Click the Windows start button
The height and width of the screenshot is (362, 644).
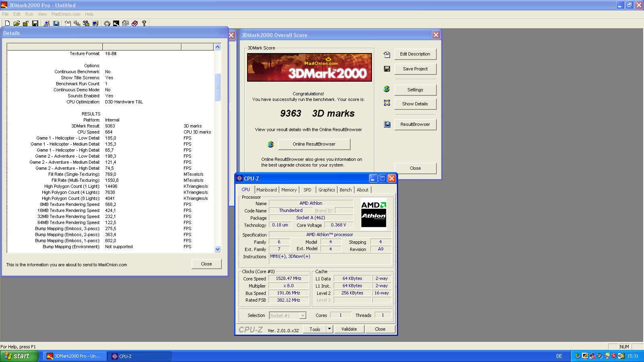pos(19,356)
